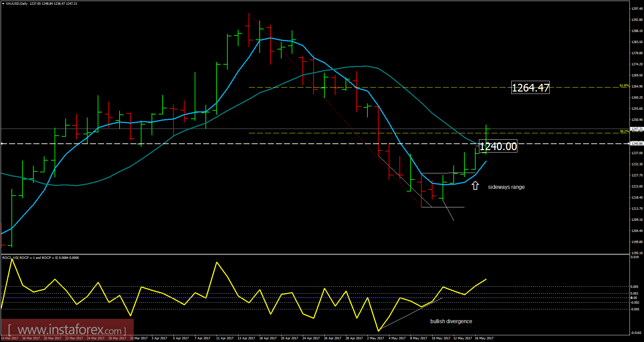Toggle the XAUUSD quote panel triangle
The height and width of the screenshot is (342, 644).
point(3,4)
